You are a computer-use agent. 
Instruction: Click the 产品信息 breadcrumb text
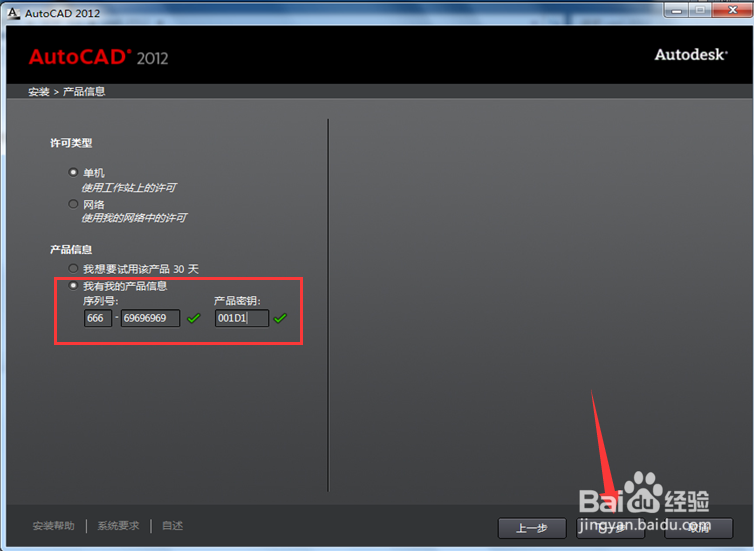point(84,91)
